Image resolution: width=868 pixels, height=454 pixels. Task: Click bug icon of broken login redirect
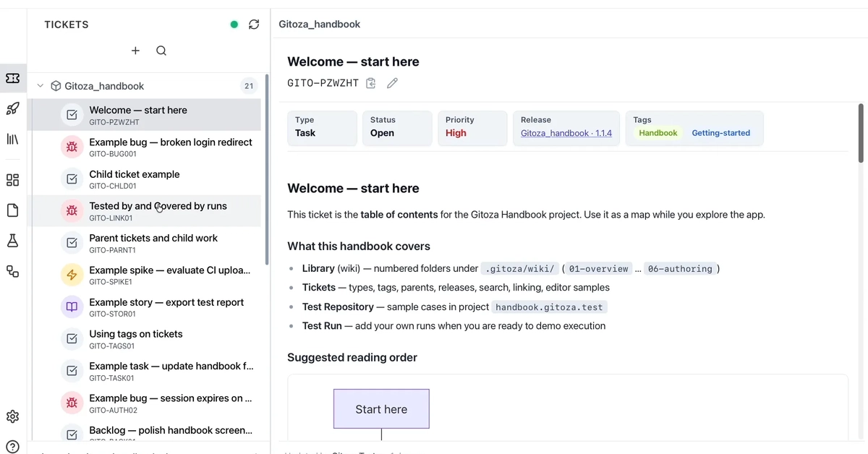tap(72, 147)
